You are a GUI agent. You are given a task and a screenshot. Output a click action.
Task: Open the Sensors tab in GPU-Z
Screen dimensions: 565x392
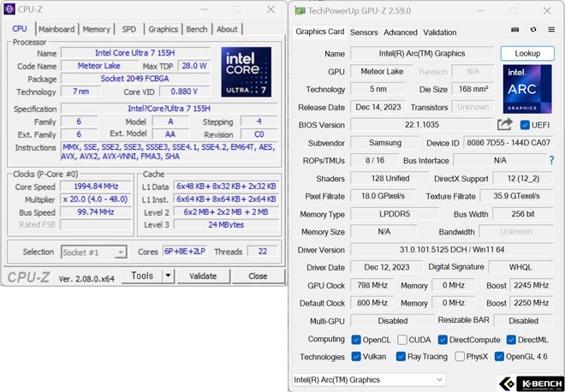tap(364, 33)
